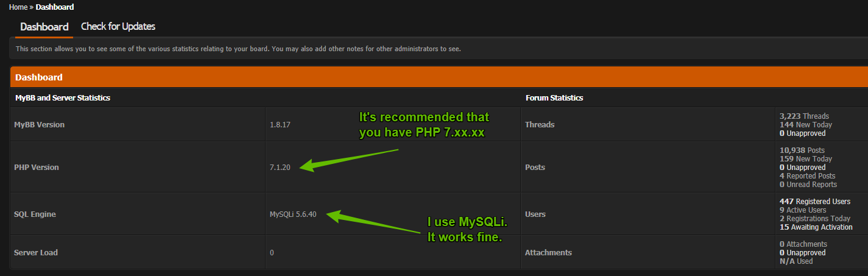Image resolution: width=868 pixels, height=276 pixels.
Task: Open the Home breadcrumb link
Action: (18, 7)
